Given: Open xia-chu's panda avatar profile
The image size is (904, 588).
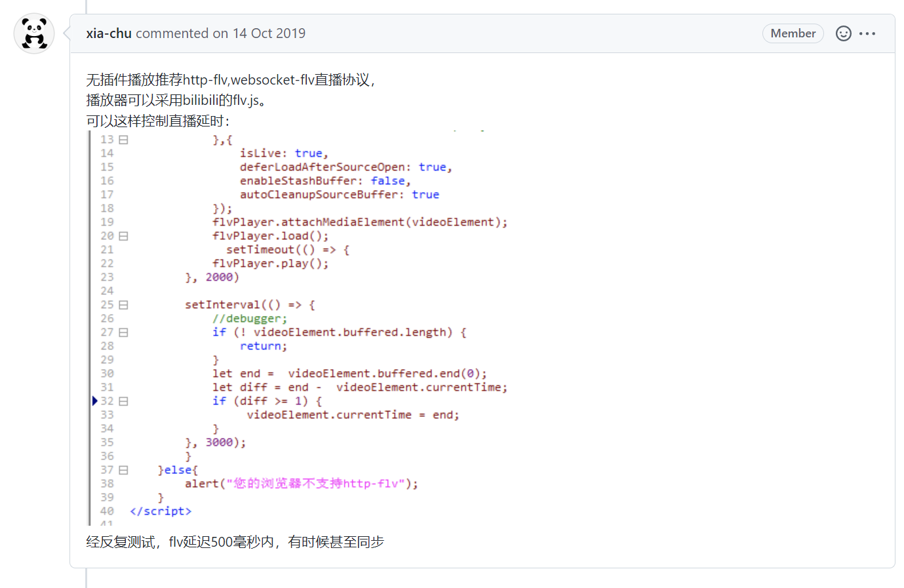Looking at the screenshot, I should click(34, 33).
